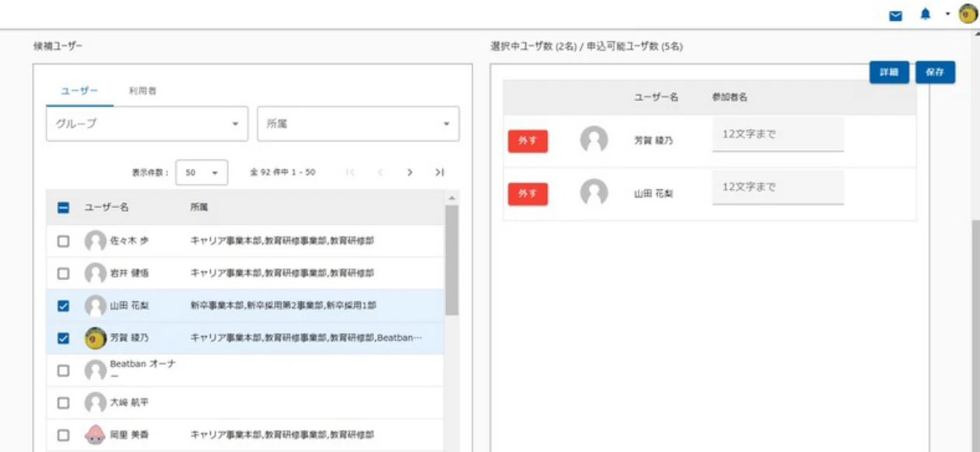Click 芳賀 綾乃's yellow avatar in candidate list
This screenshot has height=452, width=980.
pyautogui.click(x=95, y=338)
